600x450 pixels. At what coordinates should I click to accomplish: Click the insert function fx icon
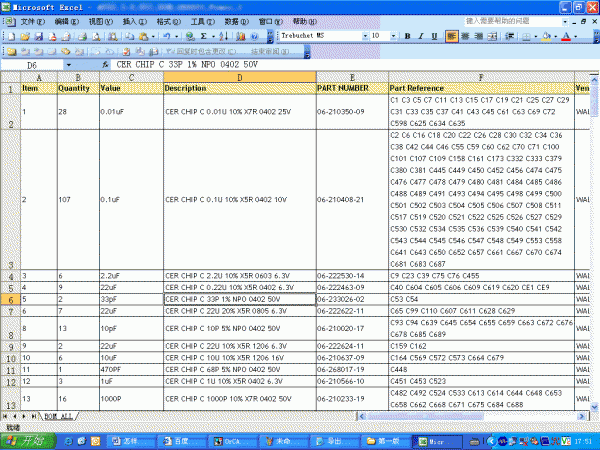tap(106, 65)
